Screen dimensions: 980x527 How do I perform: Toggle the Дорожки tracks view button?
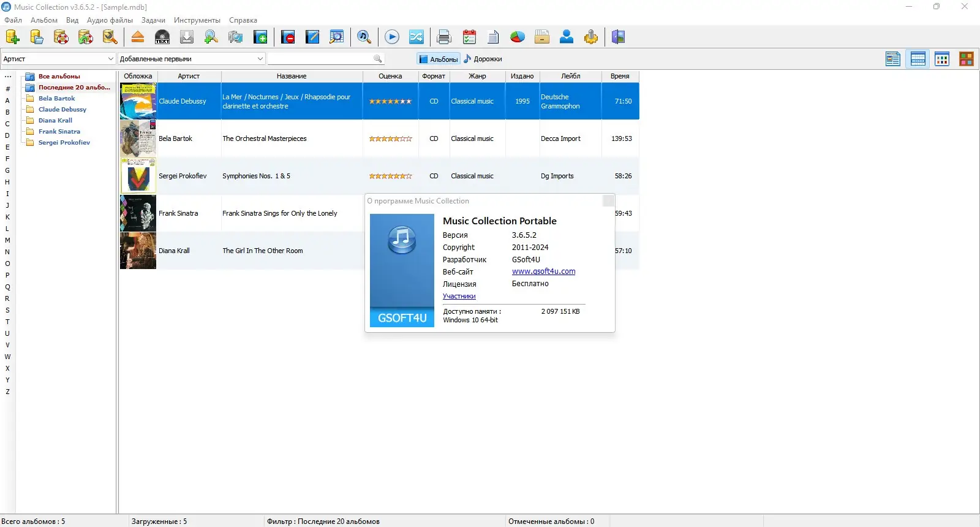point(483,59)
